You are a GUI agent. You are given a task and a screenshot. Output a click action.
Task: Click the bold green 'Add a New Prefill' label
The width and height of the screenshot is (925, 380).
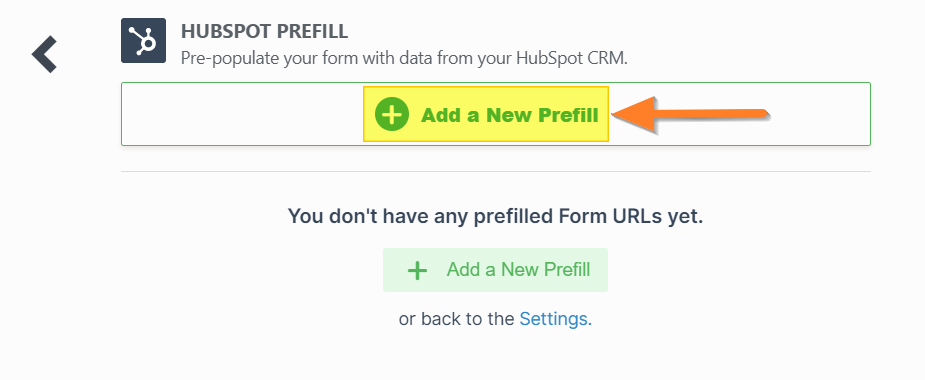[x=510, y=115]
